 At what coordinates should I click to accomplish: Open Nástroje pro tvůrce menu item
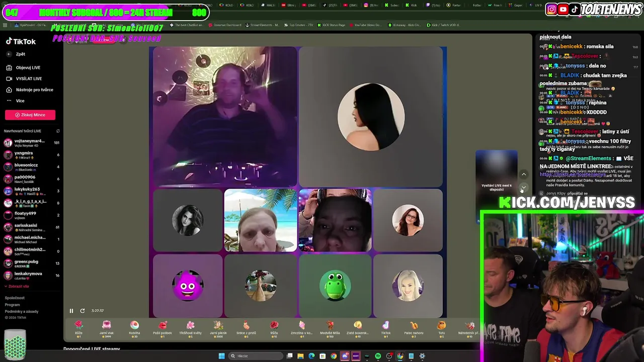click(29, 89)
